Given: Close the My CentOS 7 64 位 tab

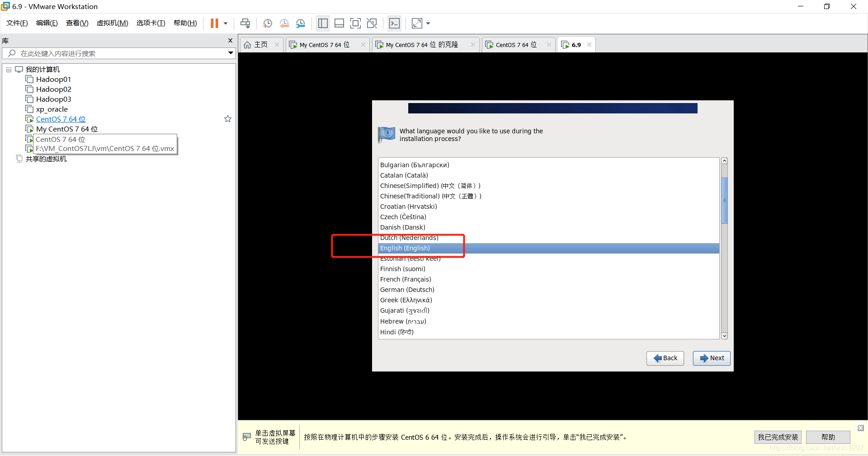Looking at the screenshot, I should coord(363,44).
